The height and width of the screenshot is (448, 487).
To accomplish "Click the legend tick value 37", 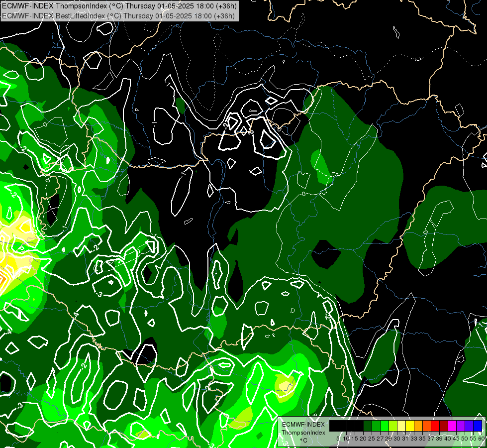I will (x=431, y=439).
